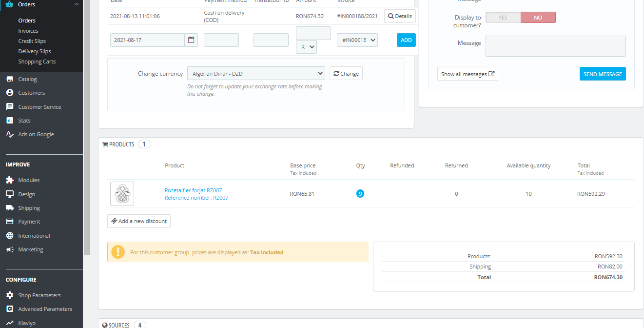The image size is (644, 328).
Task: Click the 2021-08-17 date field
Action: [147, 40]
